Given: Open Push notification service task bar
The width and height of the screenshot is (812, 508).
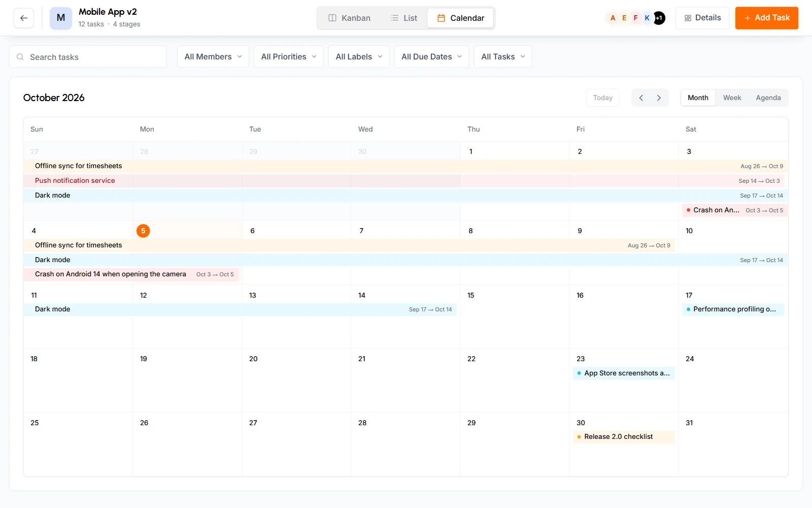Looking at the screenshot, I should tap(404, 181).
